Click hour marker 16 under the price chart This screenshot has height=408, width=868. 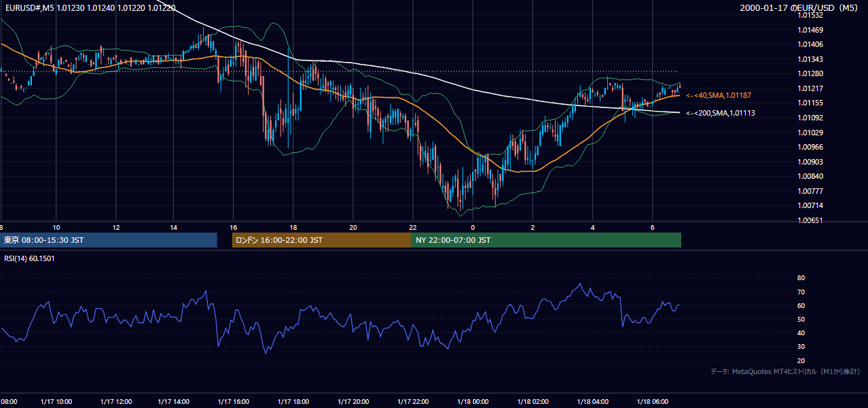click(233, 227)
